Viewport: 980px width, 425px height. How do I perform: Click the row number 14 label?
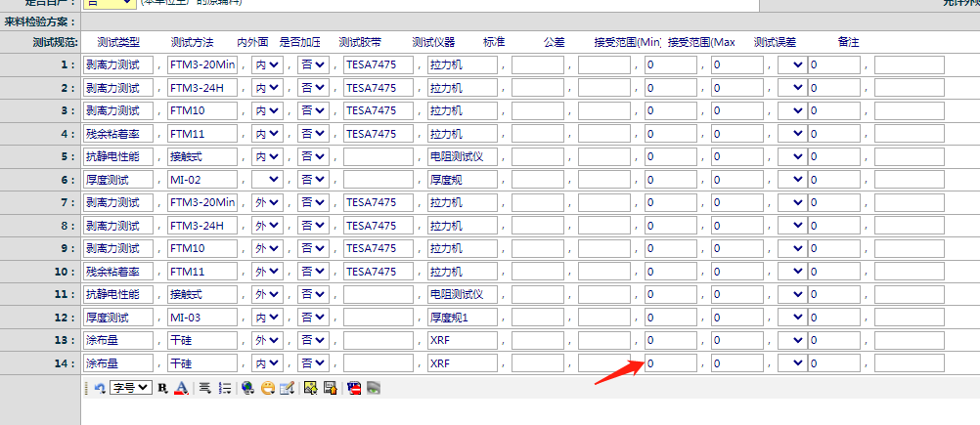click(65, 363)
